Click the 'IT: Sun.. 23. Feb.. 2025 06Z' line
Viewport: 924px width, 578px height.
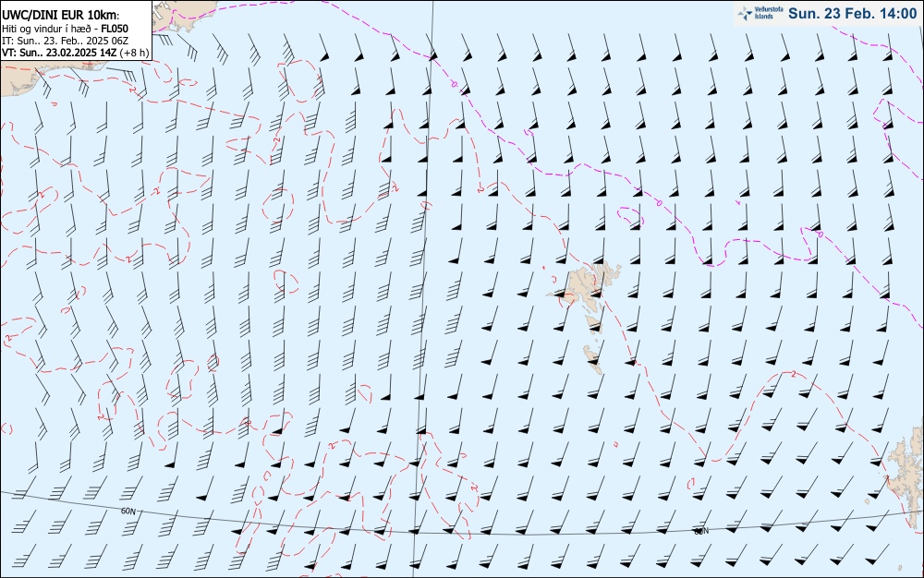point(65,41)
